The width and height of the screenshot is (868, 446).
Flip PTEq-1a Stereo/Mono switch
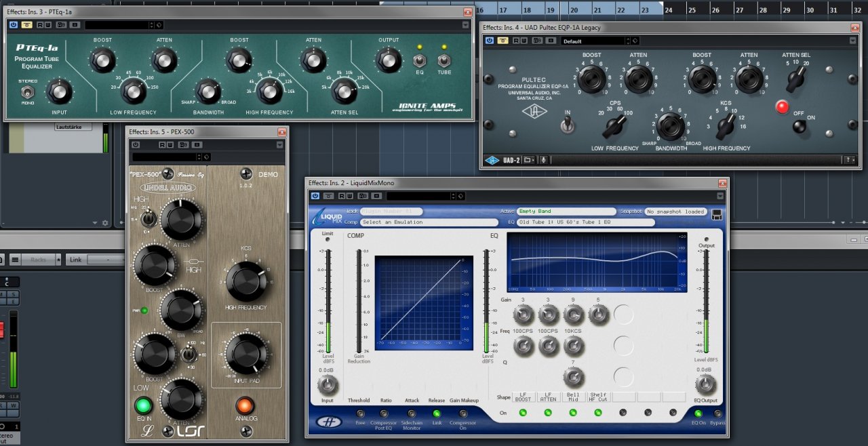[28, 92]
